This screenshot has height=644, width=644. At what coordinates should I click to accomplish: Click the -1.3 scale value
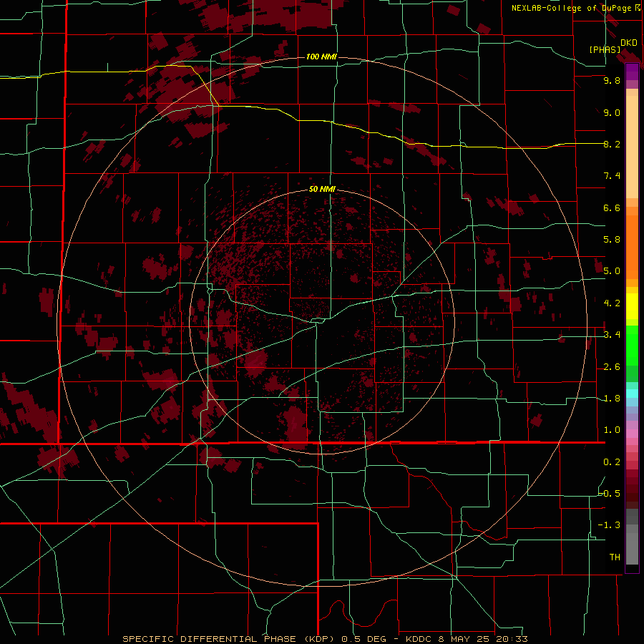(610, 525)
